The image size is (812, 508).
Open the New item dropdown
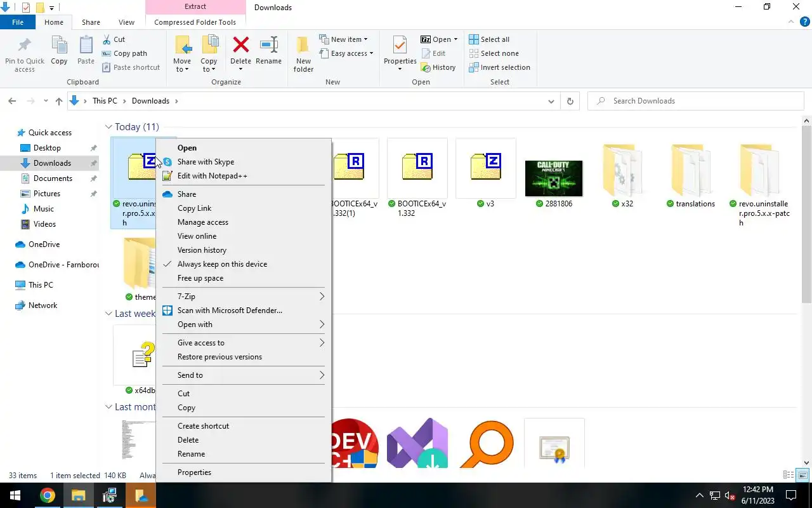(x=343, y=39)
